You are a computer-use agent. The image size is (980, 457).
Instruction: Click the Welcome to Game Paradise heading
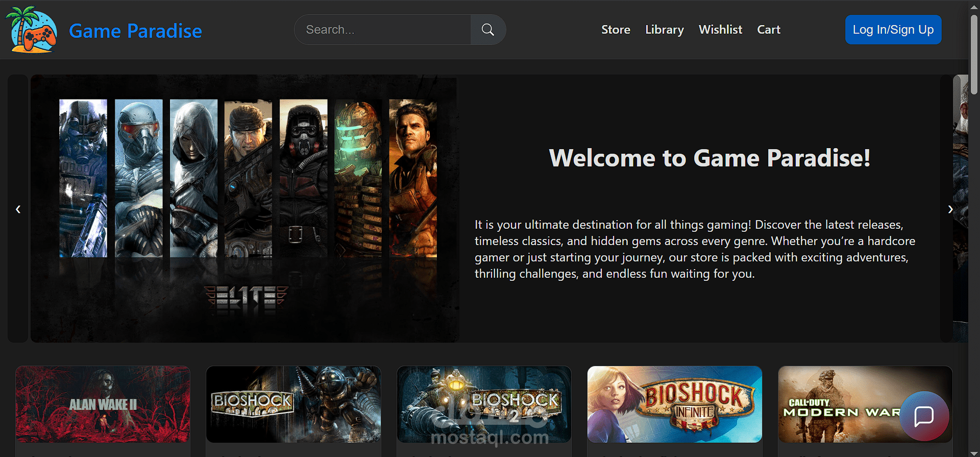click(x=709, y=158)
